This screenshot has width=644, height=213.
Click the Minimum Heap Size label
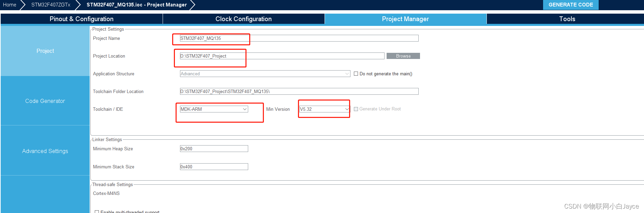(x=113, y=149)
